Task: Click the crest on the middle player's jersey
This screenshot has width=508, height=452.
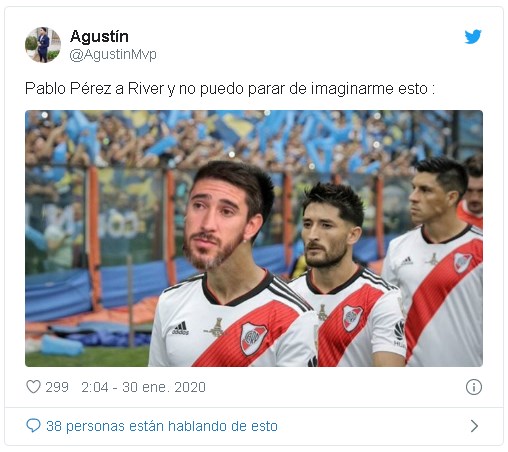Action: coord(352,318)
